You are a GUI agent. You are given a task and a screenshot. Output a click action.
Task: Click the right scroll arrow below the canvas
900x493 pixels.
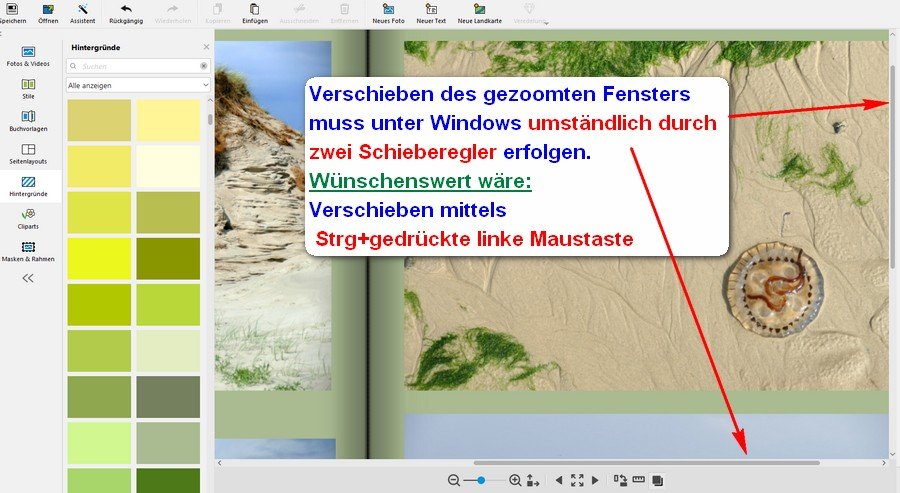pyautogui.click(x=884, y=463)
